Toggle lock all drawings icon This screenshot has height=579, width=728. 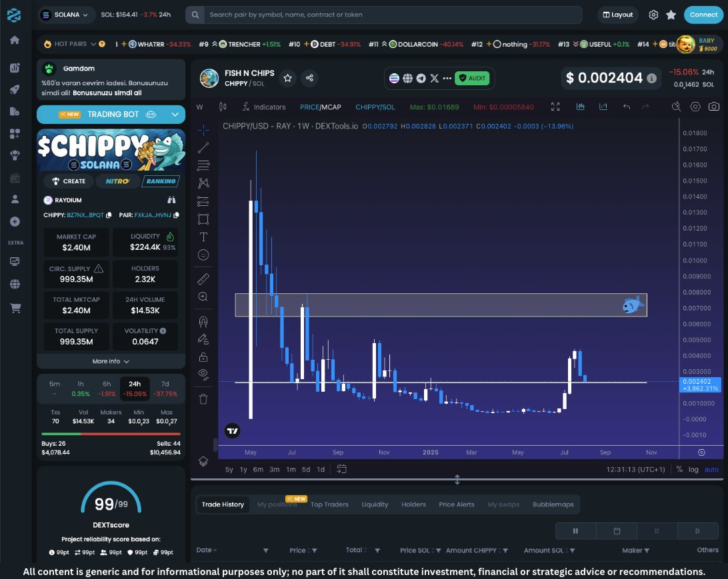[203, 356]
